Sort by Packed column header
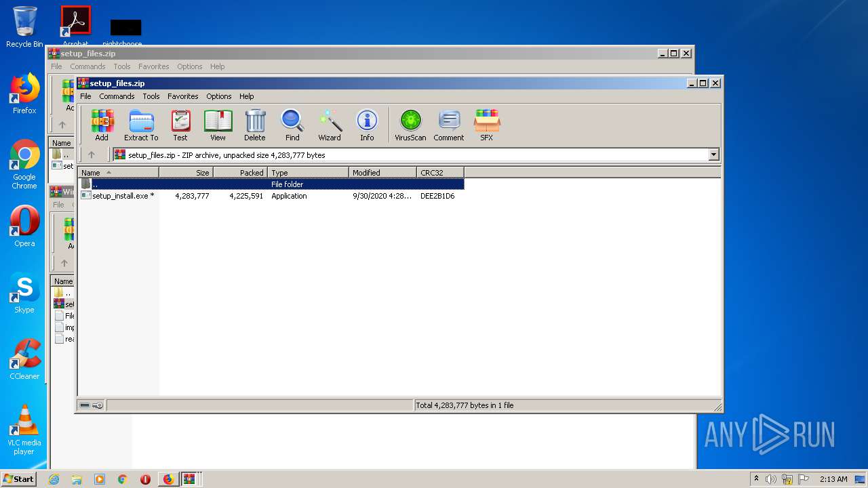The image size is (868, 488). 240,173
